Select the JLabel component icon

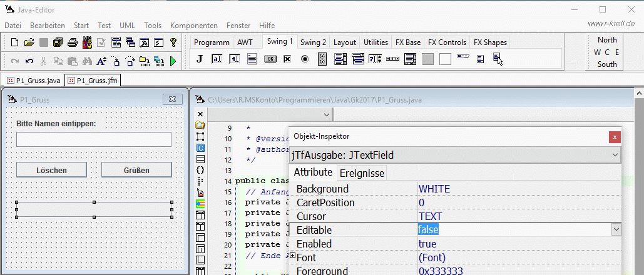coord(200,59)
